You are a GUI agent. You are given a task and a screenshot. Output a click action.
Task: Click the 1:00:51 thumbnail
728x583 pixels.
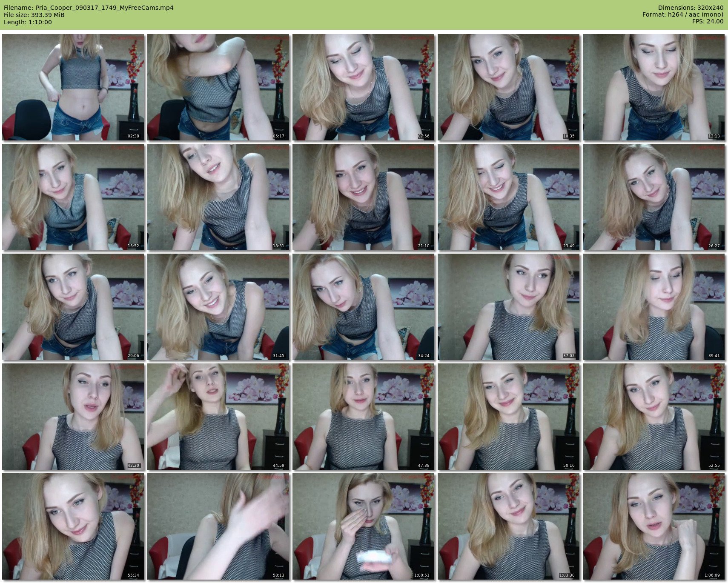pyautogui.click(x=364, y=526)
